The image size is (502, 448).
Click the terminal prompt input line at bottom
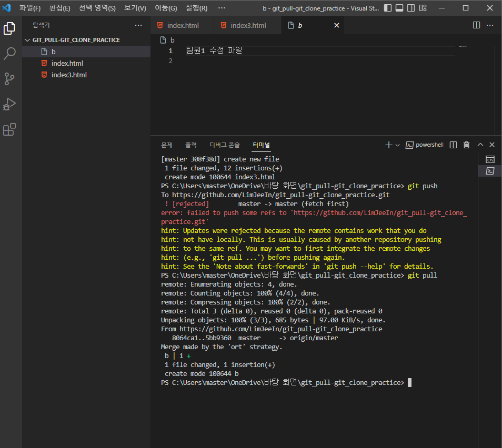click(x=286, y=383)
